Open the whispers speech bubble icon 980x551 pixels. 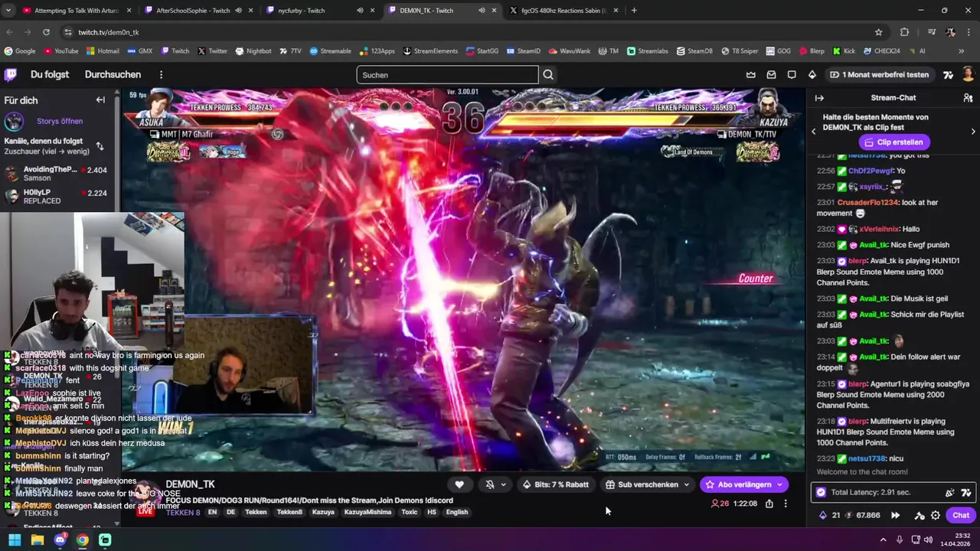(792, 74)
